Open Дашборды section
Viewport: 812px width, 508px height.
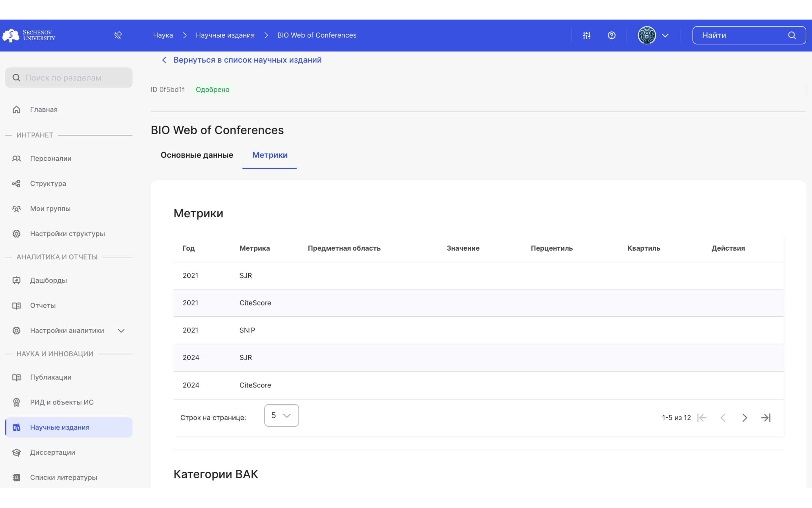69,280
